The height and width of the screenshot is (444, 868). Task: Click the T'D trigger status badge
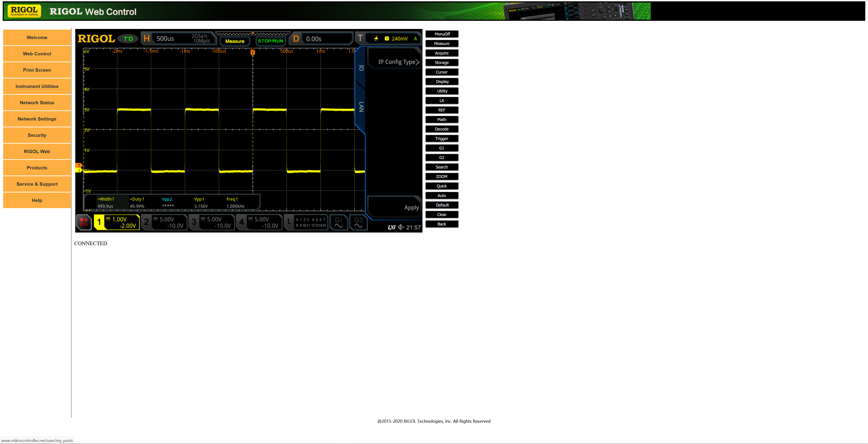point(128,39)
